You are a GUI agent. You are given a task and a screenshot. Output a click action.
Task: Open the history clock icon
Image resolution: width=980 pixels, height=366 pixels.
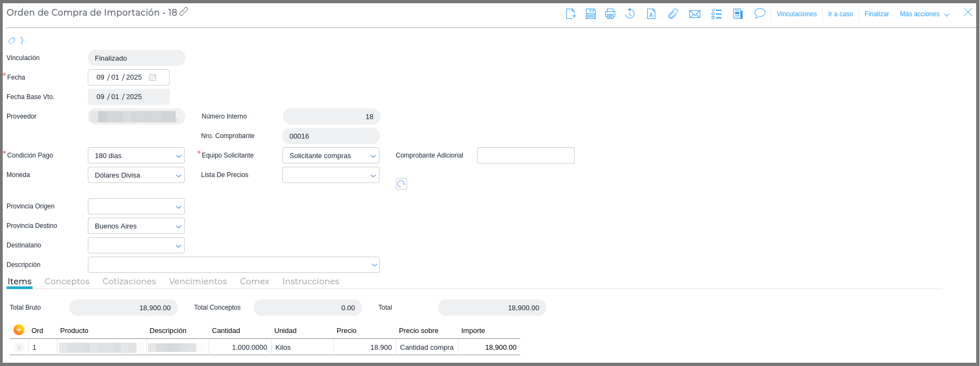point(630,14)
